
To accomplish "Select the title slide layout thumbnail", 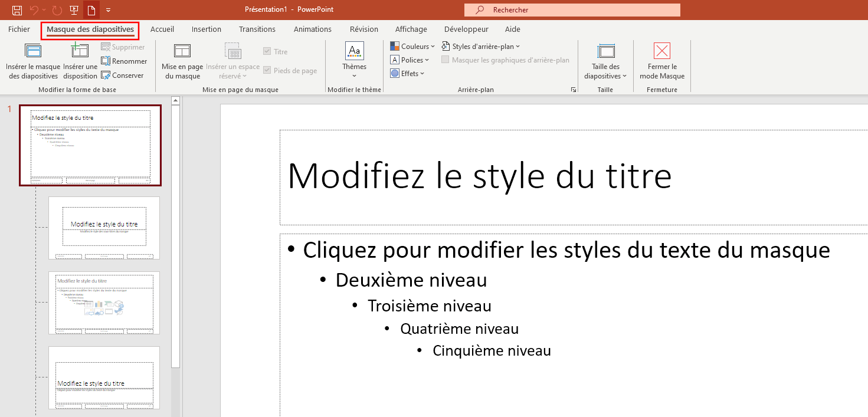I will click(104, 228).
